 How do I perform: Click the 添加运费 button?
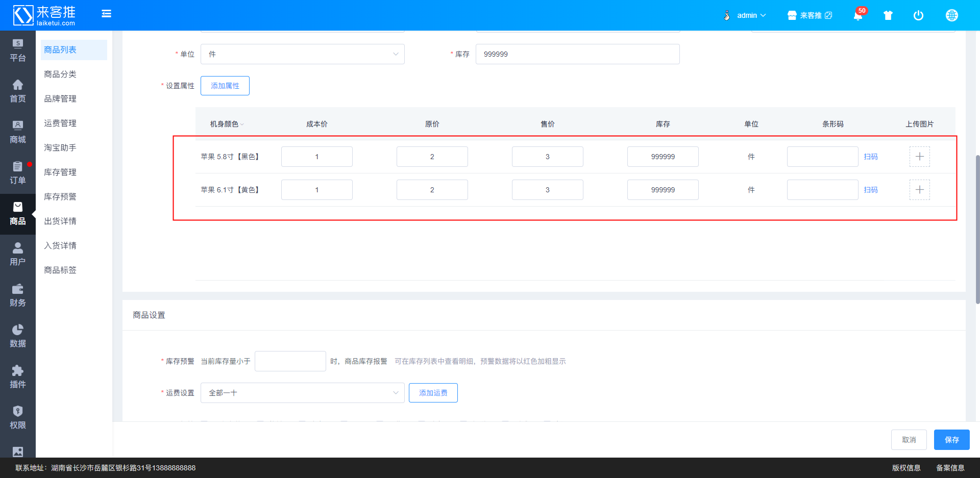433,393
